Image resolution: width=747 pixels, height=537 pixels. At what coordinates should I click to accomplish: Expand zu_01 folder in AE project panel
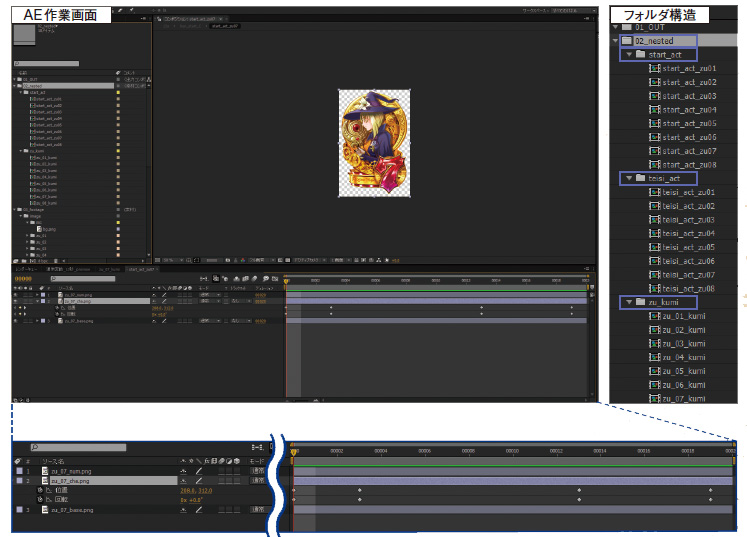point(28,235)
